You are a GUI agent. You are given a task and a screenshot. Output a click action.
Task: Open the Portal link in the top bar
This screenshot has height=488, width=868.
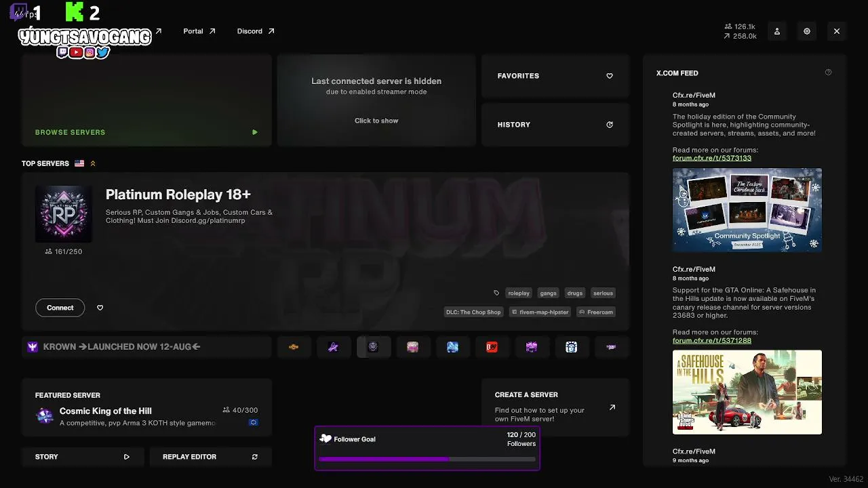[199, 31]
